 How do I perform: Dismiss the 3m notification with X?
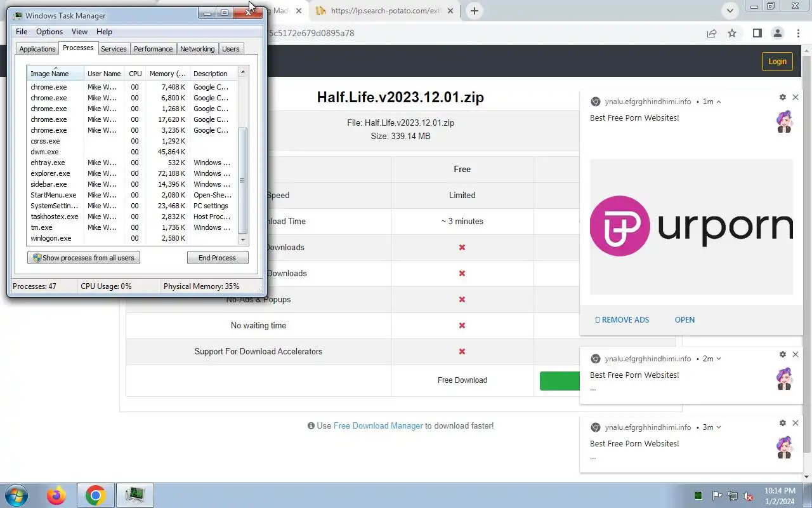click(796, 423)
